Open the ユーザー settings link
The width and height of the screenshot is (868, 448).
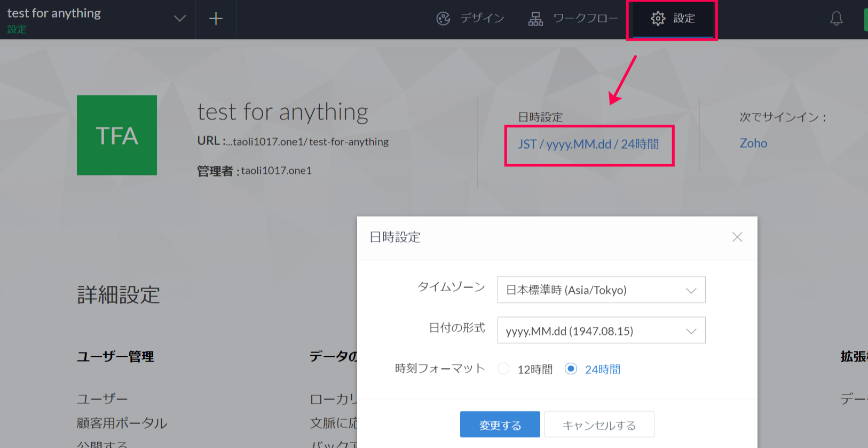[x=102, y=399]
